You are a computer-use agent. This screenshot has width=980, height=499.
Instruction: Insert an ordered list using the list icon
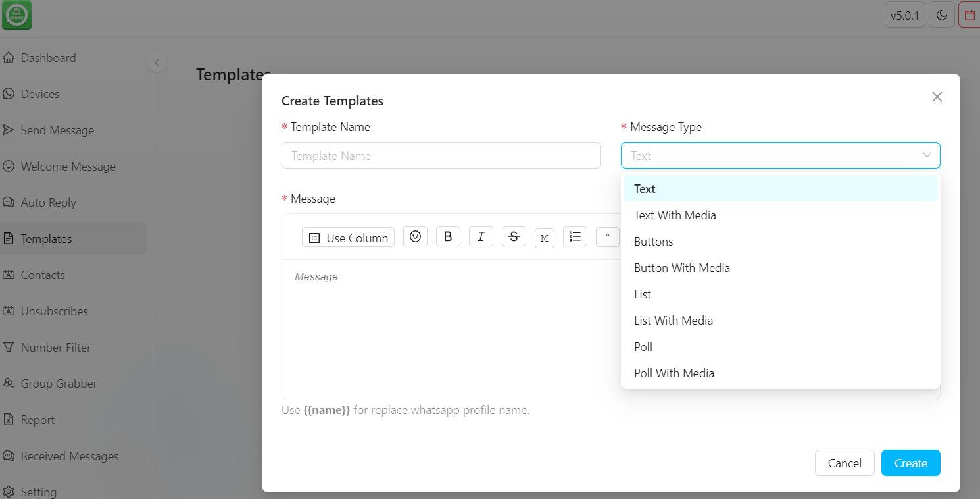tap(576, 236)
